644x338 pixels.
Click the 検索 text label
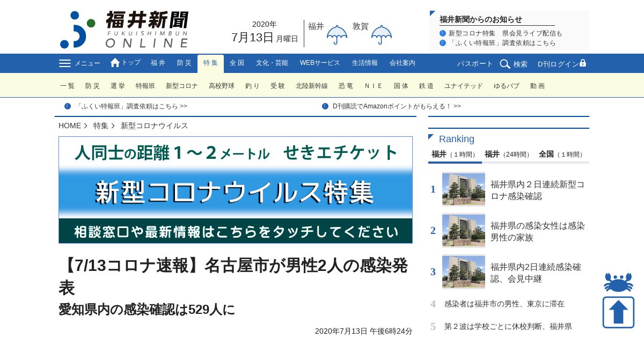pyautogui.click(x=521, y=64)
